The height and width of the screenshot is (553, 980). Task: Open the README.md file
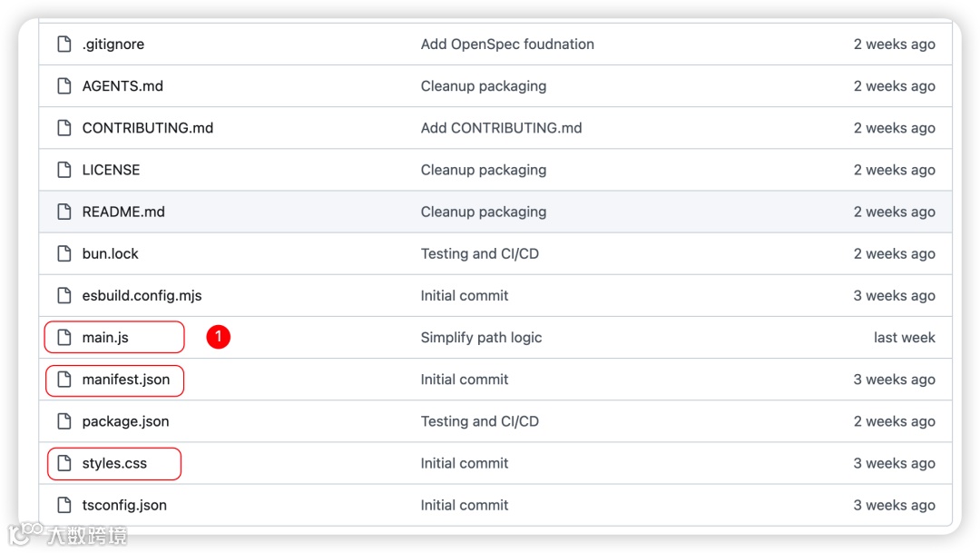(123, 212)
